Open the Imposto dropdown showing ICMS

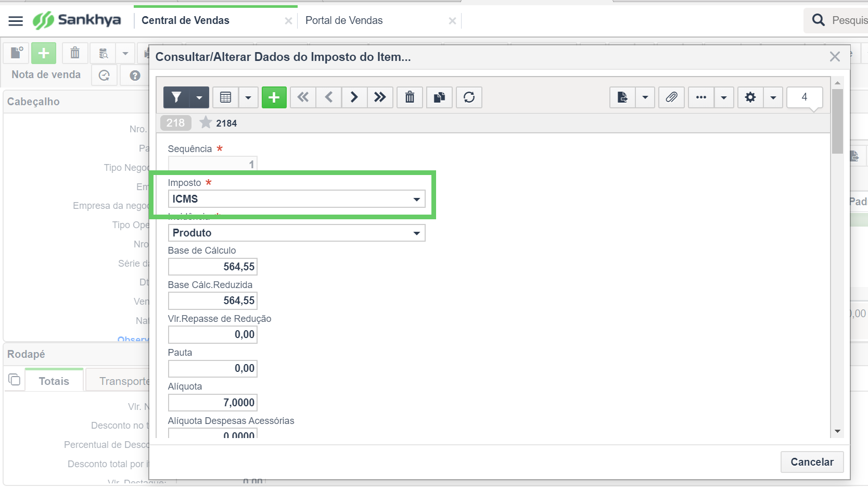click(296, 199)
